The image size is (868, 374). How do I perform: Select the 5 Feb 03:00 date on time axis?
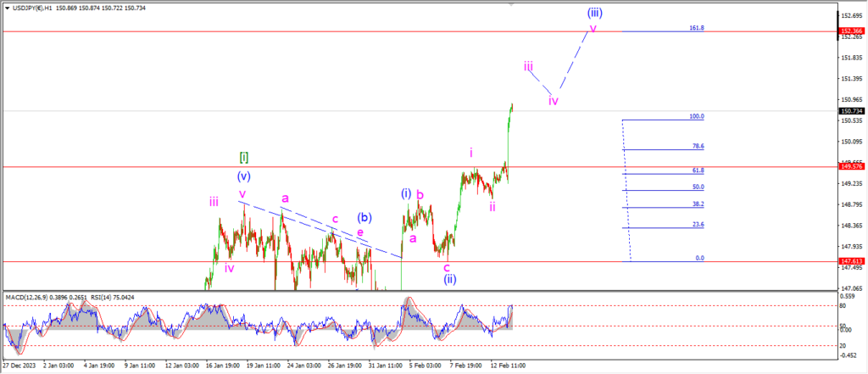pos(425,366)
